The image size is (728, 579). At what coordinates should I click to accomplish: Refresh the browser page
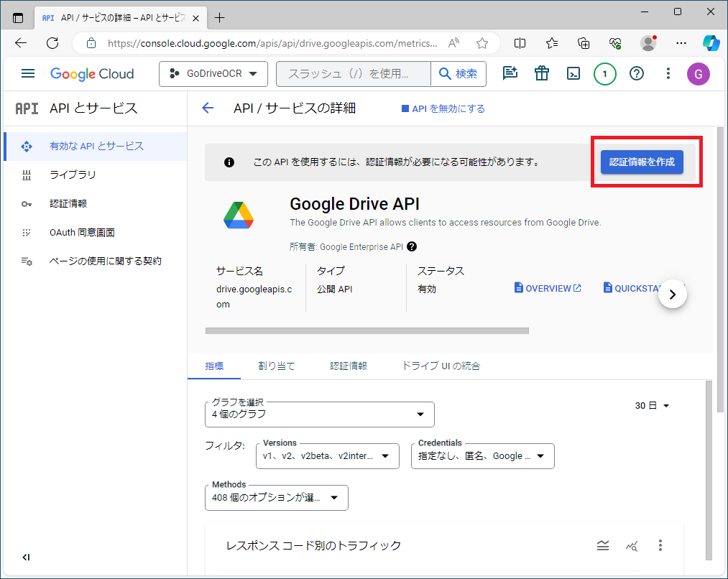pos(52,43)
